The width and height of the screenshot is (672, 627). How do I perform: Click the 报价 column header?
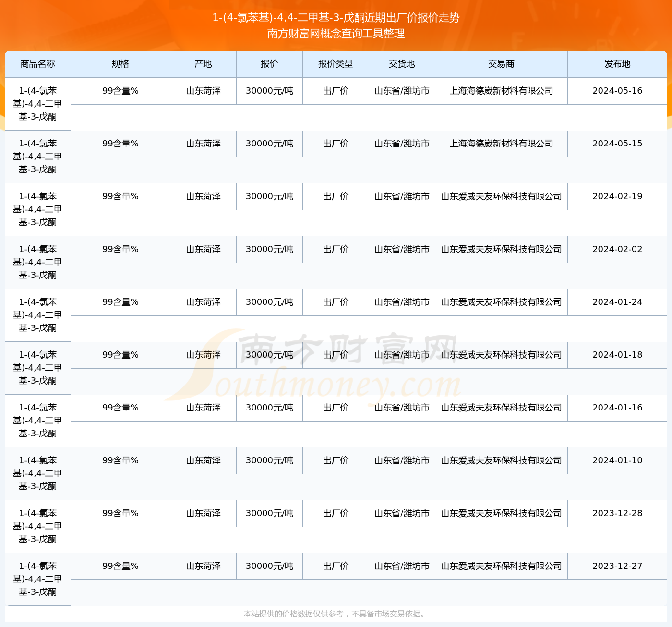269,64
